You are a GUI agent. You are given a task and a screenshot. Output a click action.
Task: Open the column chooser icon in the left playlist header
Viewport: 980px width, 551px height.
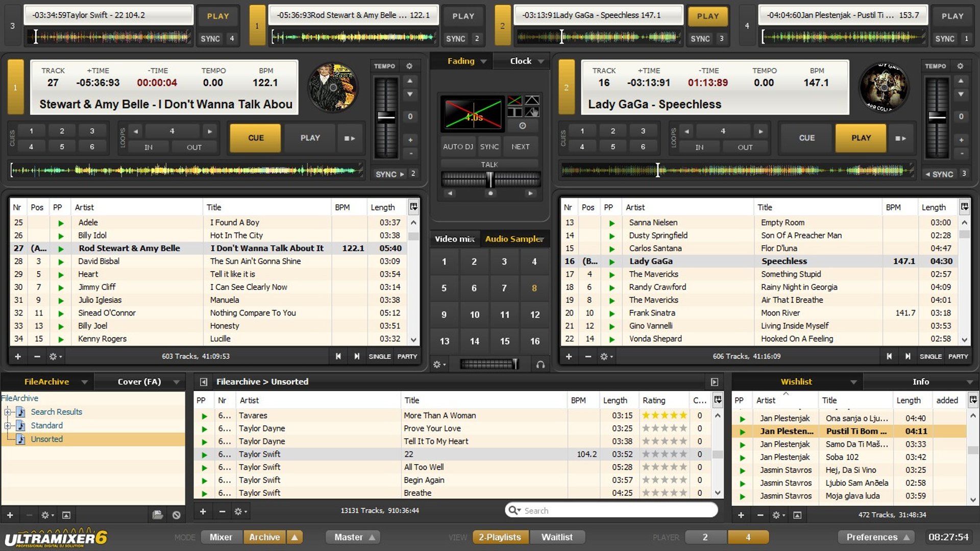click(413, 207)
